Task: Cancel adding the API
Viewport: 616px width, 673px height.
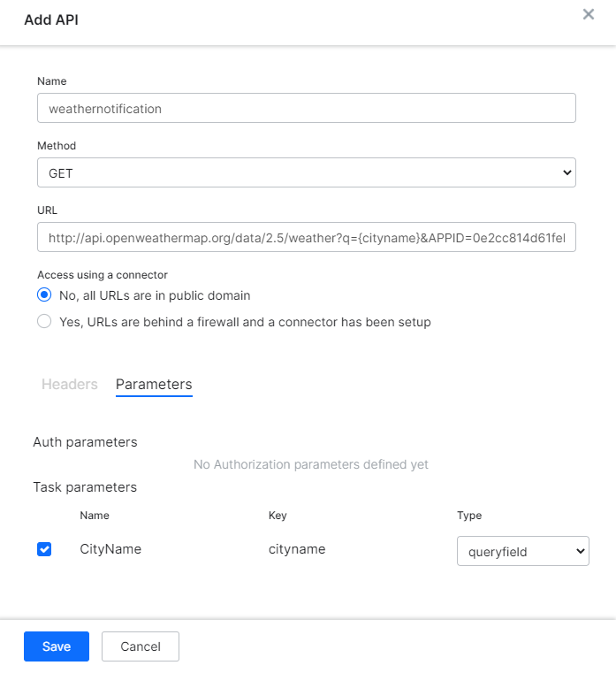Action: (141, 646)
